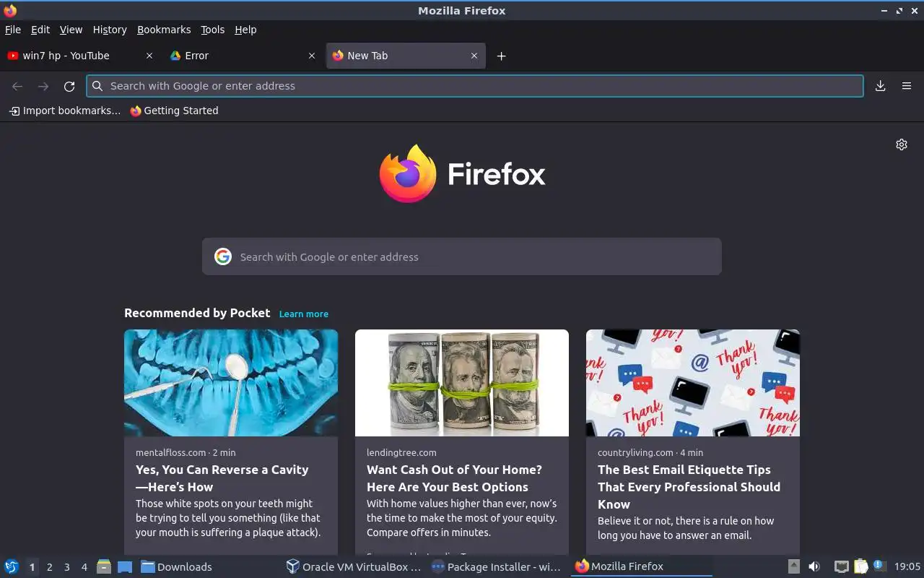Switch to virtual desktop 4
This screenshot has height=578, width=924.
(x=84, y=567)
